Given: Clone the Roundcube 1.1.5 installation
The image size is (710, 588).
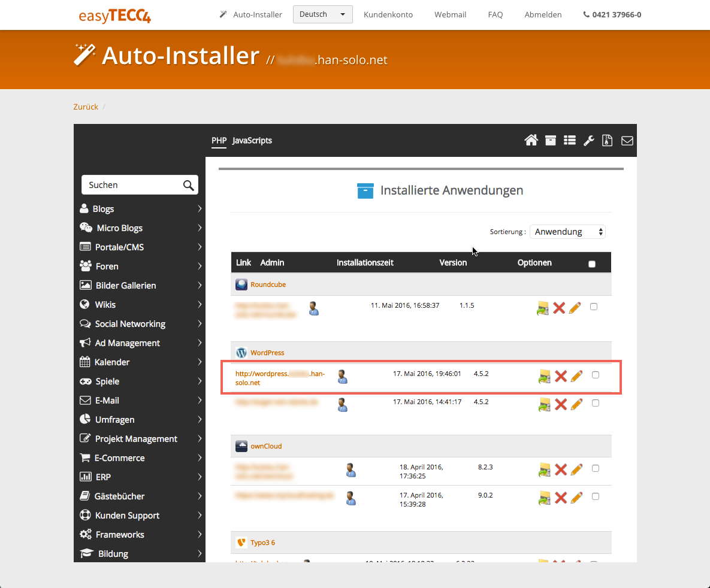Looking at the screenshot, I should [542, 308].
